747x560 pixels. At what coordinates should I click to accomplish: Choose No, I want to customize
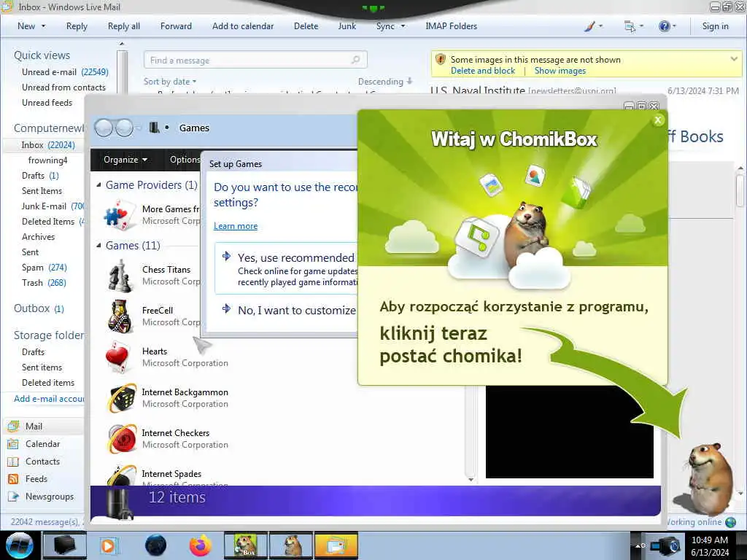point(289,311)
